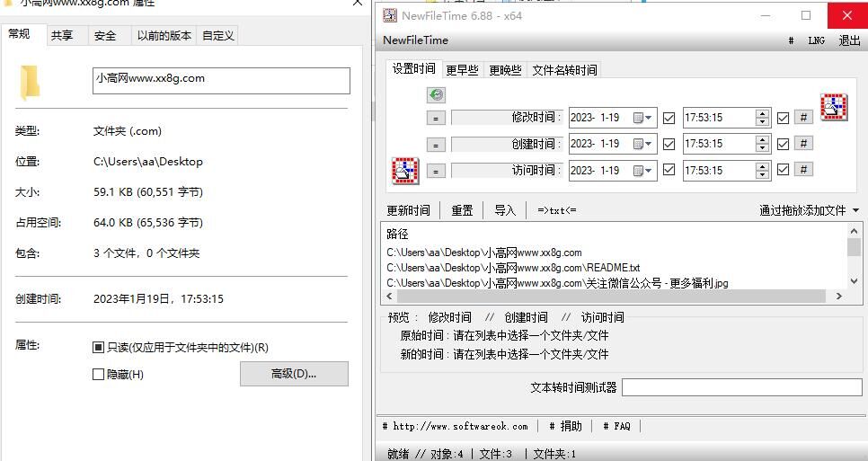868x461 pixels.
Task: Click the yellow folder icon in properties
Action: click(30, 82)
